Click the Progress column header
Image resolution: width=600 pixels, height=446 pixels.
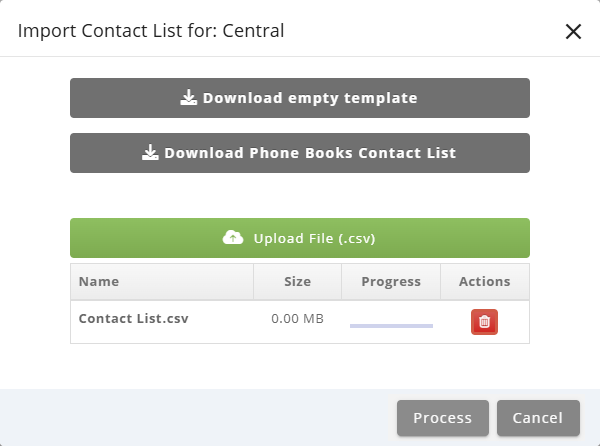click(391, 282)
